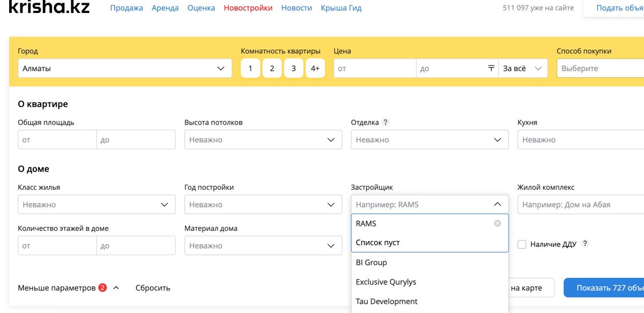Image resolution: width=644 pixels, height=313 pixels.
Task: Open the Новостройки menu item
Action: click(248, 8)
